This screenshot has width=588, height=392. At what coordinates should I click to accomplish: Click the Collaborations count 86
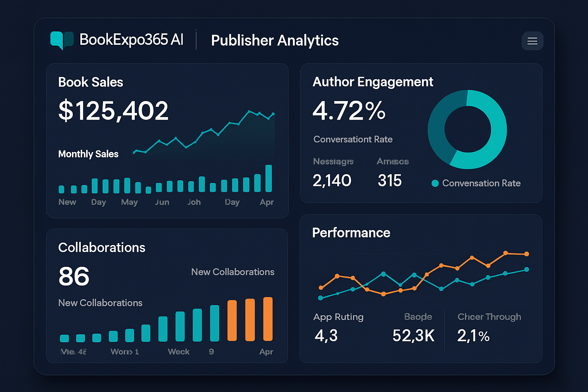[x=74, y=276]
